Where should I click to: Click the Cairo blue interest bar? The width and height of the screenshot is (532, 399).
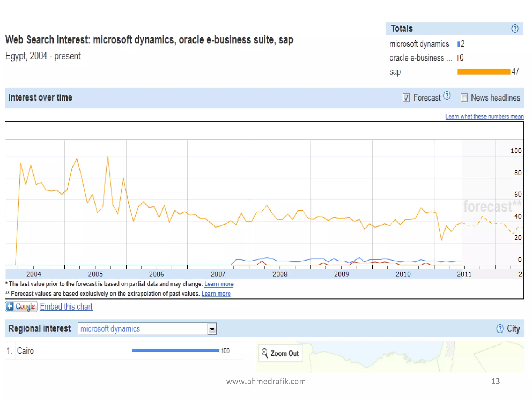point(175,350)
